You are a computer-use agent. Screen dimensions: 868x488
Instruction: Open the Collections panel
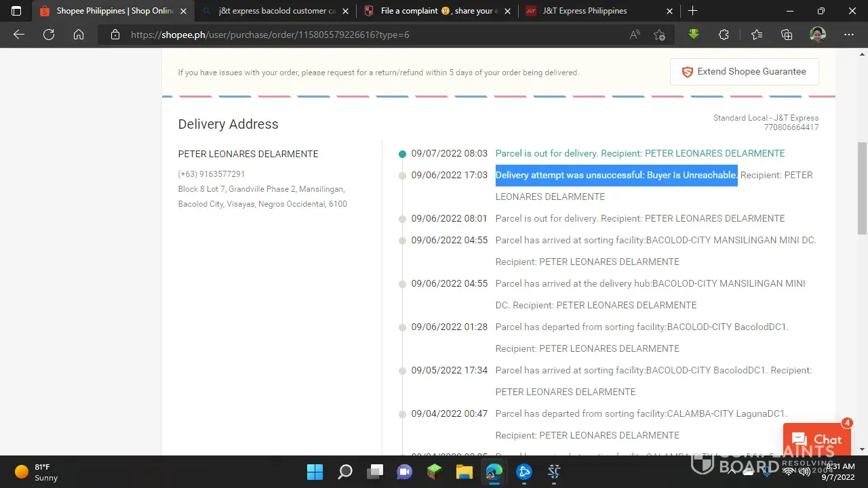(787, 35)
